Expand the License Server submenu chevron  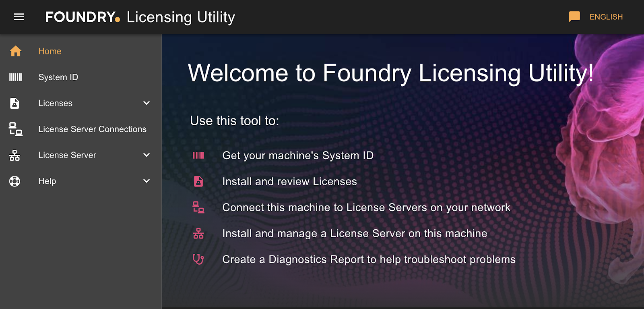(147, 155)
